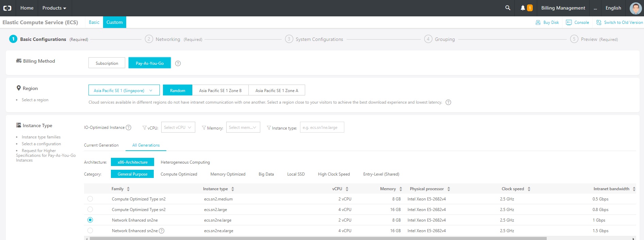Image resolution: width=644 pixels, height=240 pixels.
Task: Select the ecs.sn2ne.xlarge radio button
Action: [x=90, y=230]
